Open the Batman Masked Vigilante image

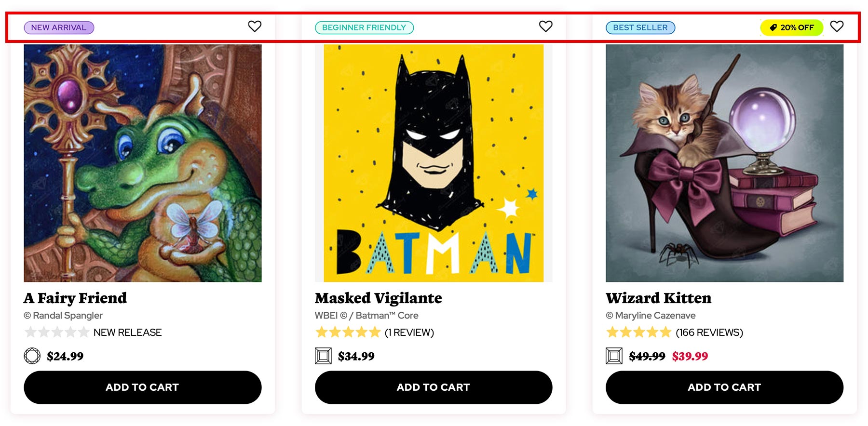point(433,163)
